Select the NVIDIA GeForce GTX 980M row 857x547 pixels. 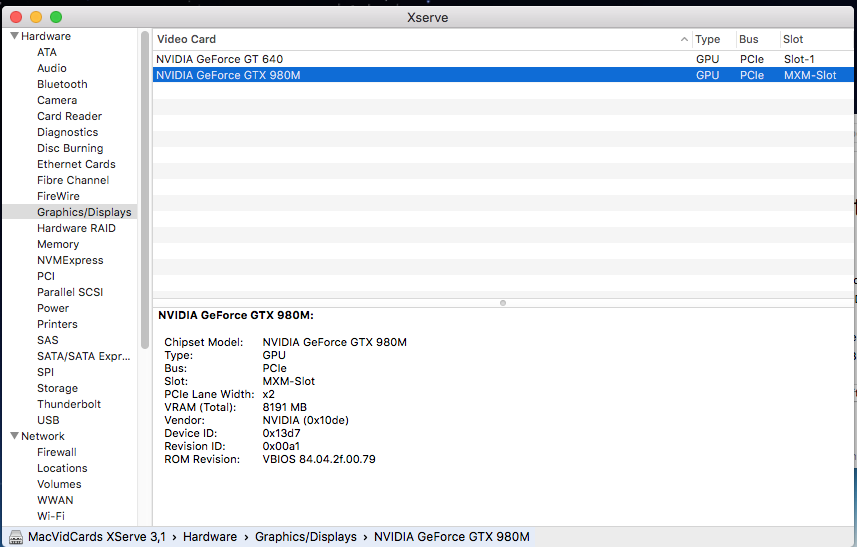click(x=503, y=75)
